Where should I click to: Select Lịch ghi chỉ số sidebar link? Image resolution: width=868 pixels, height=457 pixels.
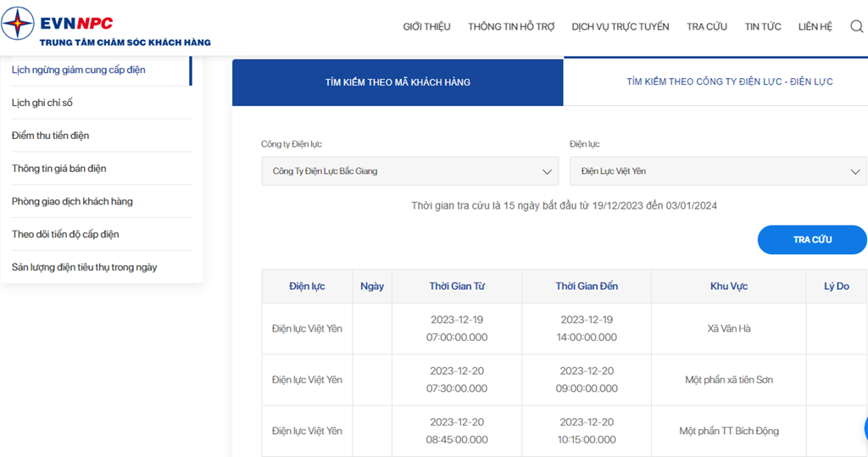[x=42, y=103]
